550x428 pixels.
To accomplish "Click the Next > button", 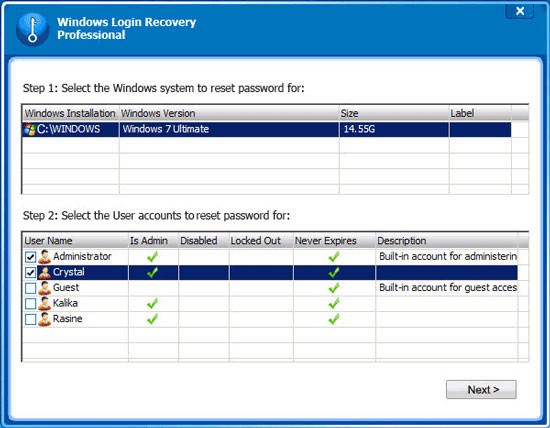I will tap(481, 389).
